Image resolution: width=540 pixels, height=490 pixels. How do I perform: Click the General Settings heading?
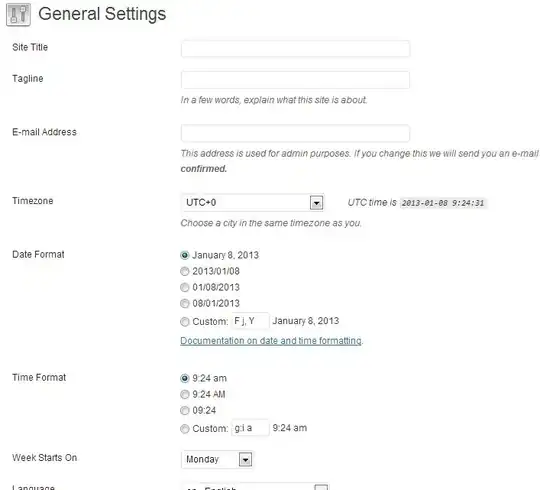[x=102, y=14]
